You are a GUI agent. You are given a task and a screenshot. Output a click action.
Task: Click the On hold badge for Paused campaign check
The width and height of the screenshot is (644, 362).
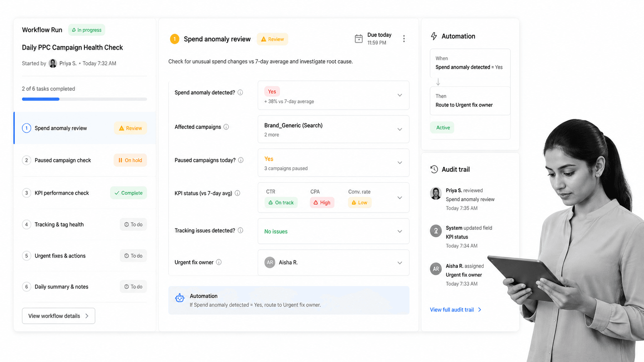click(x=130, y=160)
